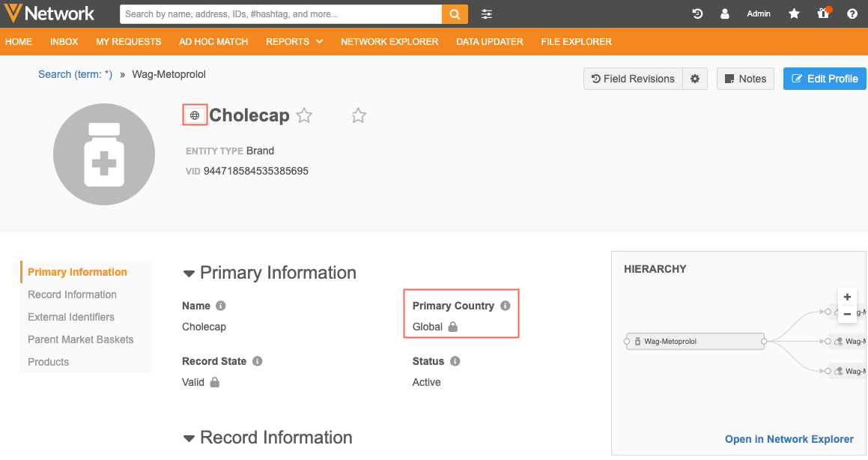The image size is (868, 460).
Task: Open the user profile icon
Action: (724, 14)
